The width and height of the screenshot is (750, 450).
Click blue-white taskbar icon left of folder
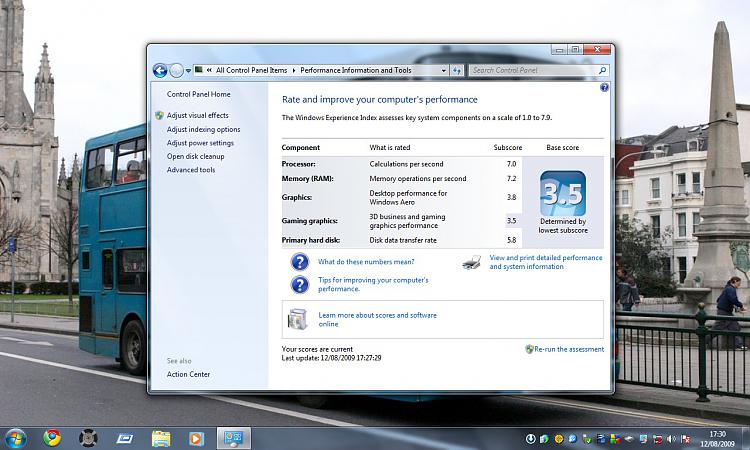click(124, 438)
